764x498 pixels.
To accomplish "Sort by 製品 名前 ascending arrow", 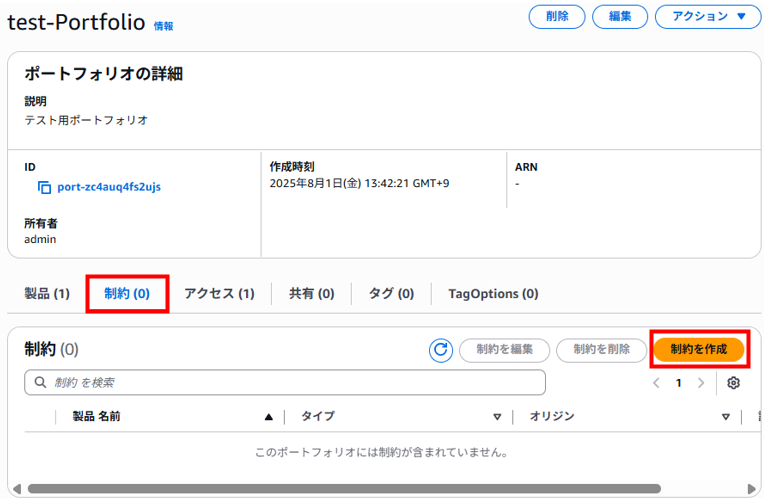I will coord(268,417).
